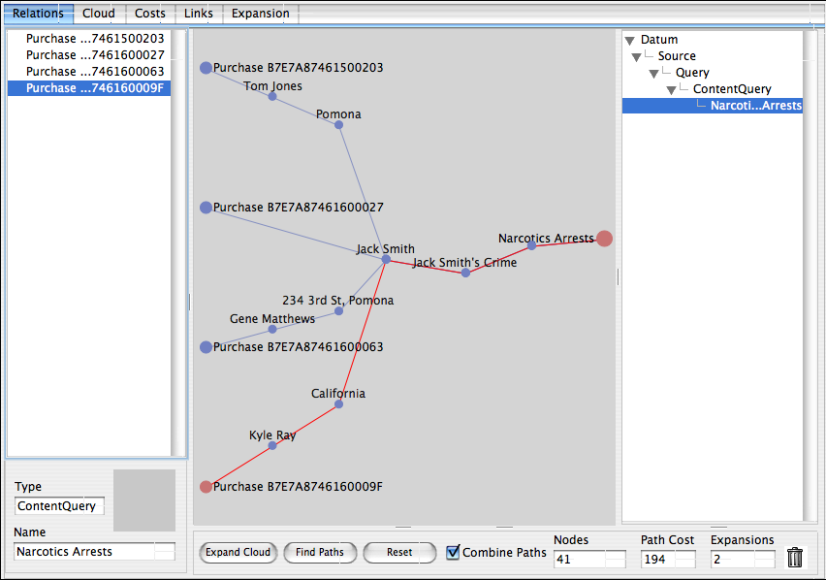
Task: Switch to the Cloud tab
Action: (x=99, y=13)
